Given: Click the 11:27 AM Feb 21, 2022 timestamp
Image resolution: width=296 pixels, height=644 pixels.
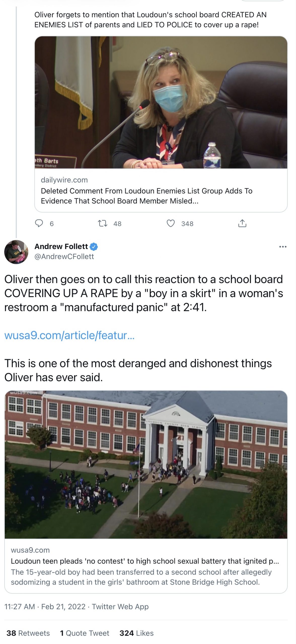Looking at the screenshot, I should [45, 607].
